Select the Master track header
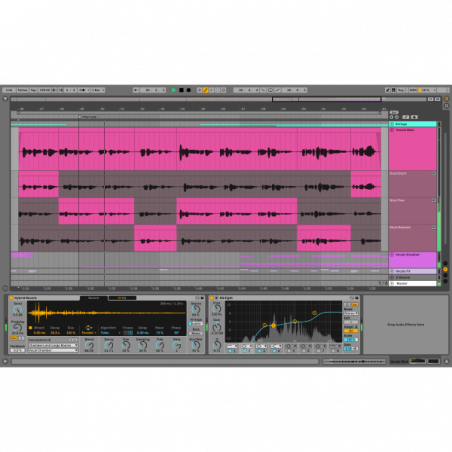Viewport: 452px width, 452px height. click(x=412, y=283)
